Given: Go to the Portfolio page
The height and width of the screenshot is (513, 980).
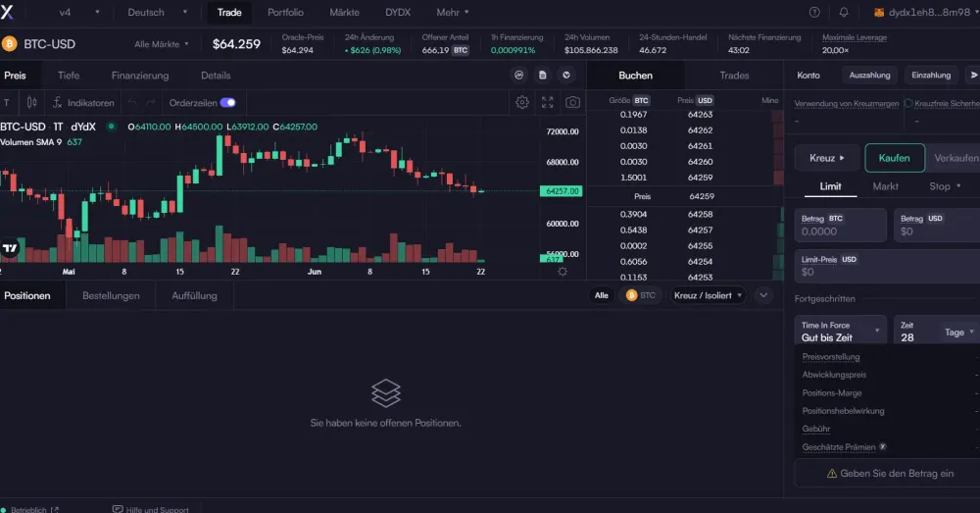Looking at the screenshot, I should coord(285,12).
